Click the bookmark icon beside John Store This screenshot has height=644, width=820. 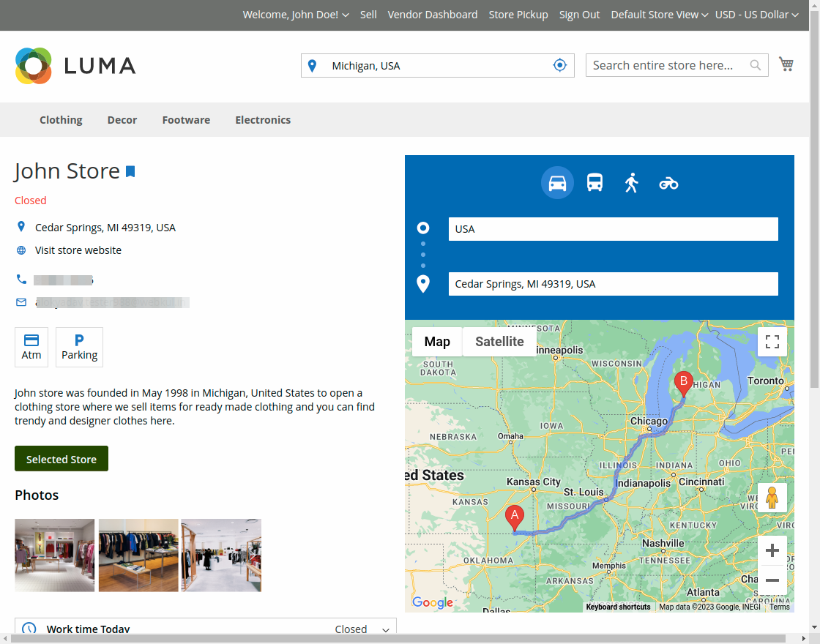tap(130, 171)
